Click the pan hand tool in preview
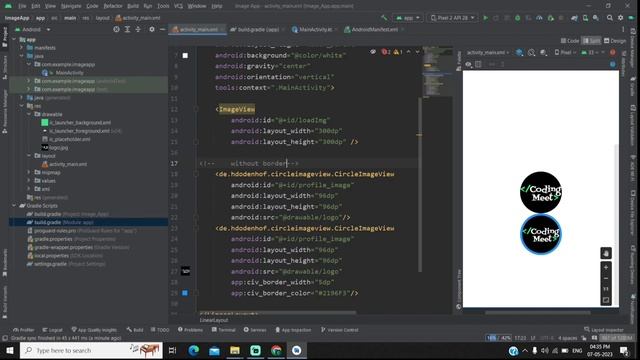Screen dimensions: 640x360 point(606,253)
